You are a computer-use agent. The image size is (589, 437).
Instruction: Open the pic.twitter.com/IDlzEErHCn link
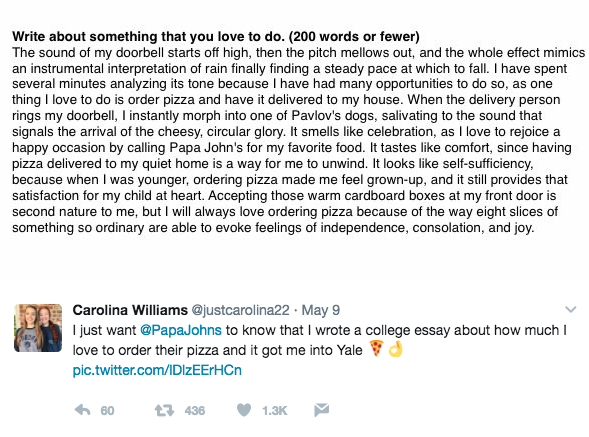click(157, 370)
